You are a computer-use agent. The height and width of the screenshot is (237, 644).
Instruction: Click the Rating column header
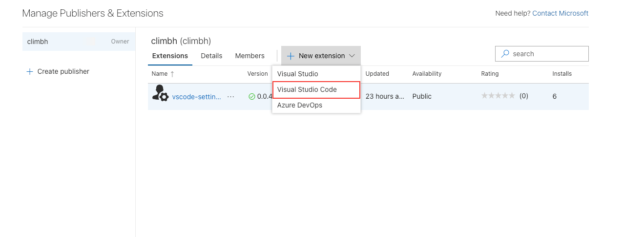[490, 74]
